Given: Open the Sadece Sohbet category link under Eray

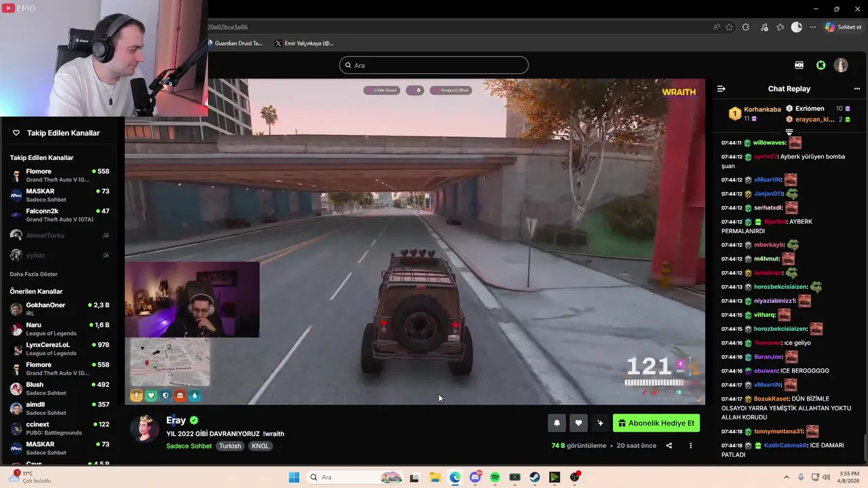Looking at the screenshot, I should pyautogui.click(x=189, y=446).
